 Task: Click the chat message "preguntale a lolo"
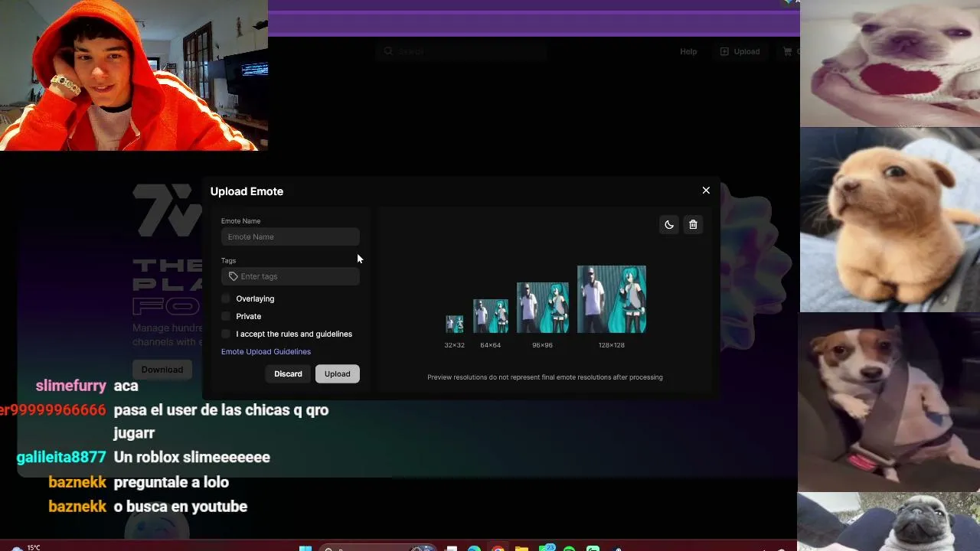point(171,482)
